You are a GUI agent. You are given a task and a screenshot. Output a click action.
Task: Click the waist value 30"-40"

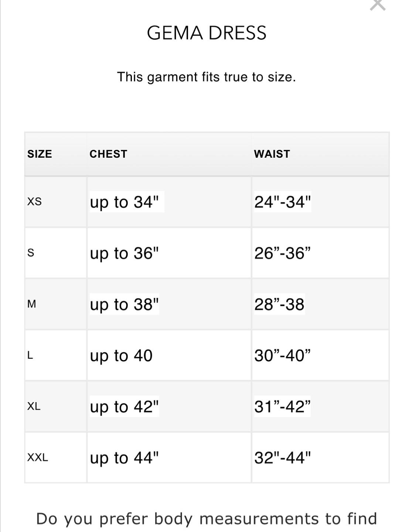(x=283, y=355)
